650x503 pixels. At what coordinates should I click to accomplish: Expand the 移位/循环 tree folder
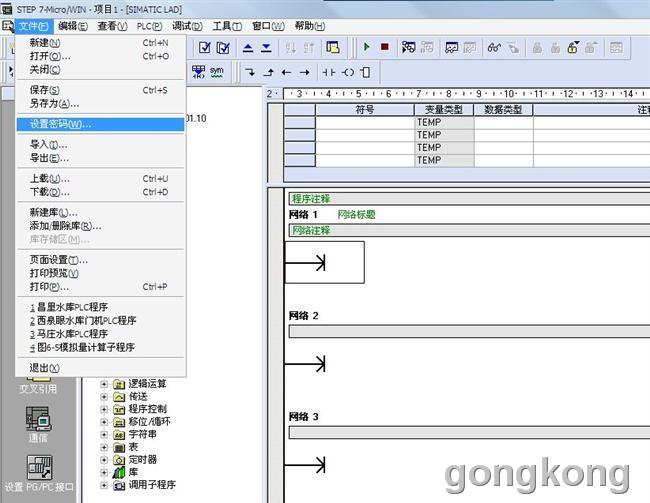pos(104,422)
